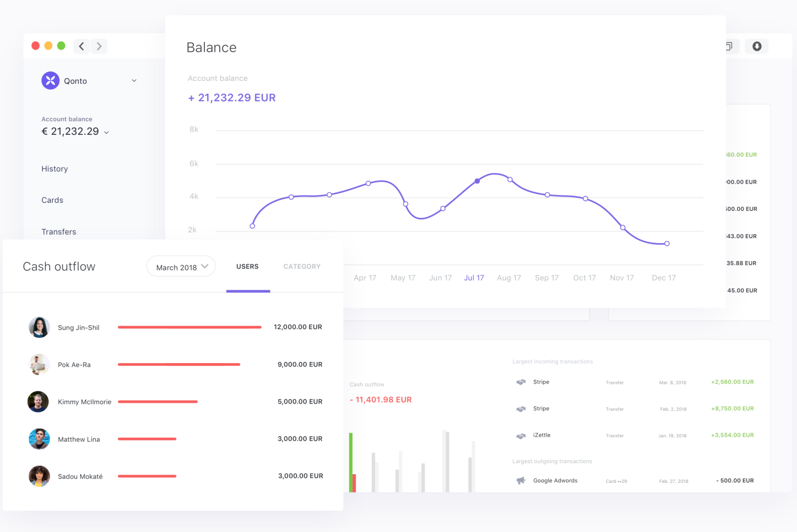The image size is (797, 532).
Task: Click the Feb. 27, 2018 date
Action: [674, 481]
